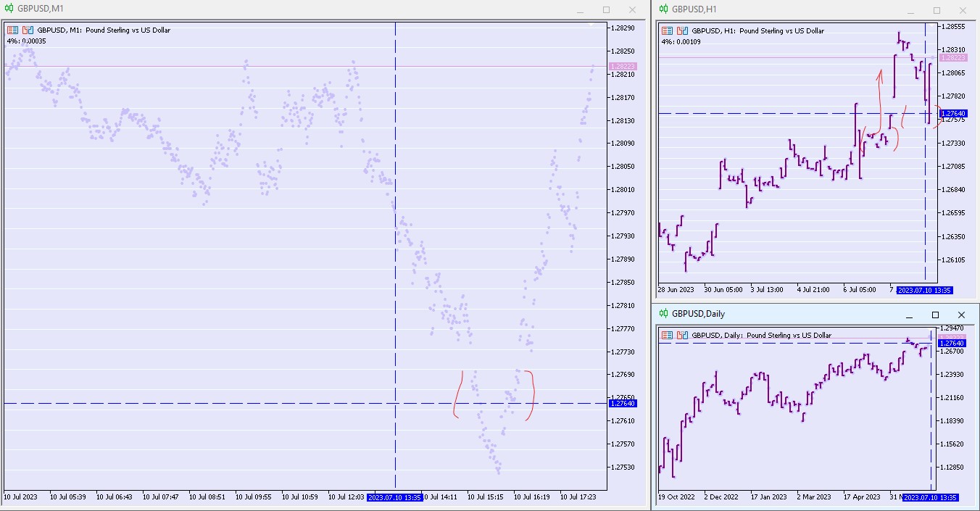Click '10 Jul 05:39' on the M1 time scale
Image resolution: width=980 pixels, height=511 pixels.
(x=68, y=497)
